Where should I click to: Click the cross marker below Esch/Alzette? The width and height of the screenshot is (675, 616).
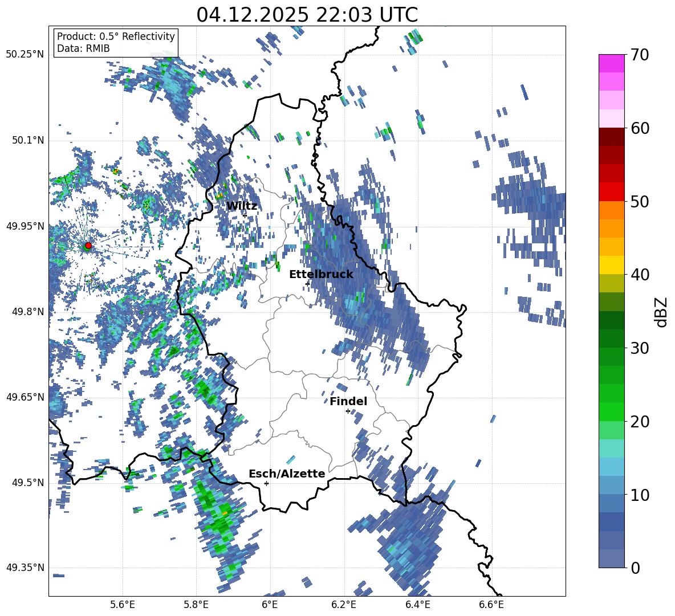(266, 483)
